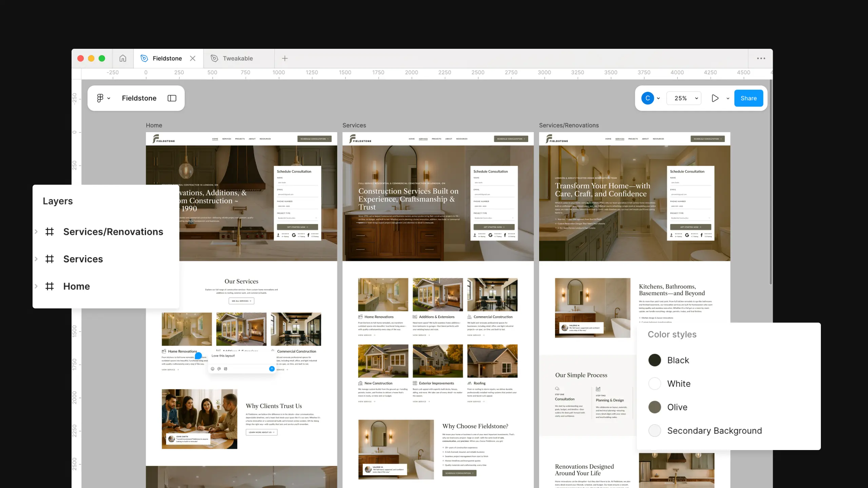Expand the Services/Renovations layer
Viewport: 868px width, 488px height.
click(36, 232)
